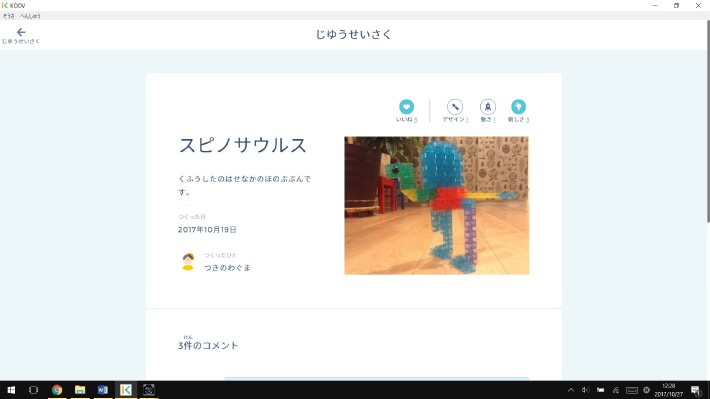
Task: Click the いいね count number
Action: pos(416,120)
